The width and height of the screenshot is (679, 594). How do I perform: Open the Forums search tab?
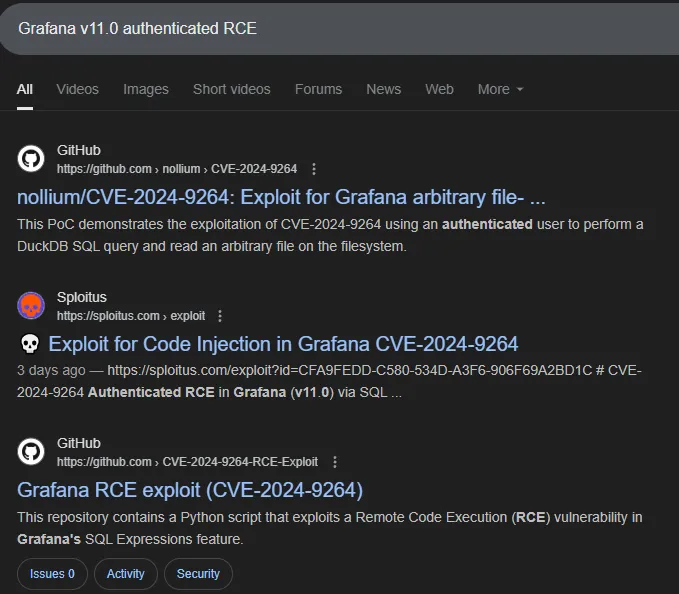[x=318, y=89]
